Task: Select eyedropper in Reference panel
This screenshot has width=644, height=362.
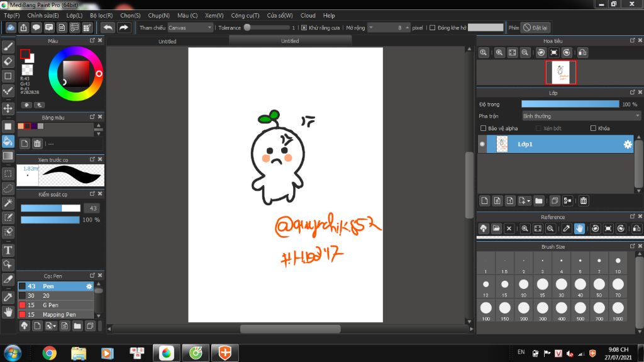Action: (567, 229)
